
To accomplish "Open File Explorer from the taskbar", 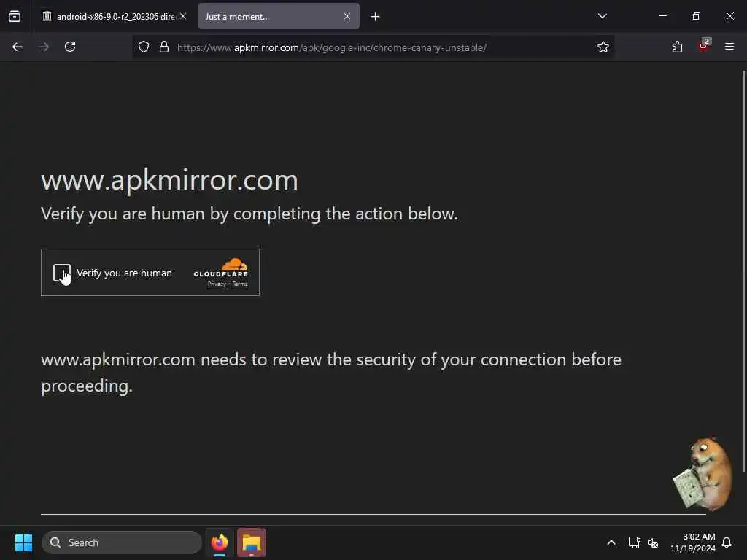I will (252, 542).
